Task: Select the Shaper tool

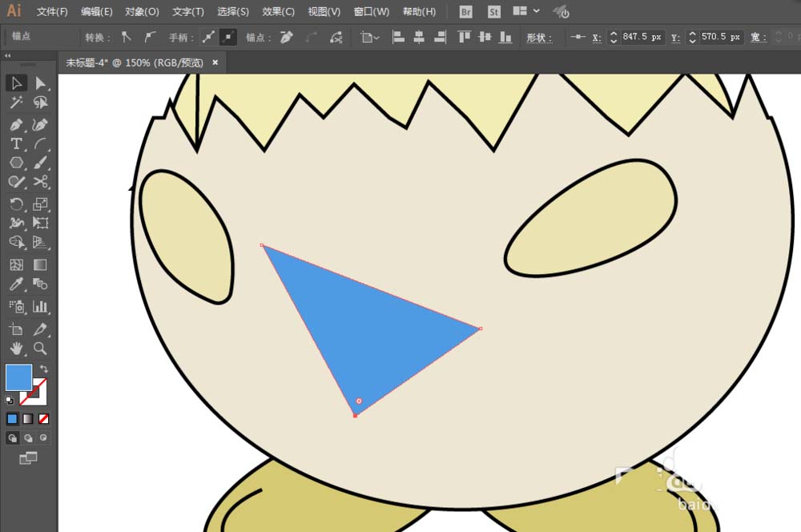Action: pyautogui.click(x=16, y=182)
